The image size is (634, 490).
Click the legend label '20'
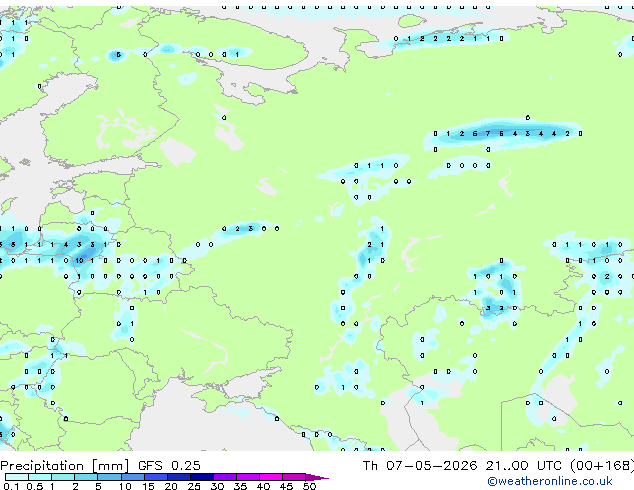[x=171, y=486]
